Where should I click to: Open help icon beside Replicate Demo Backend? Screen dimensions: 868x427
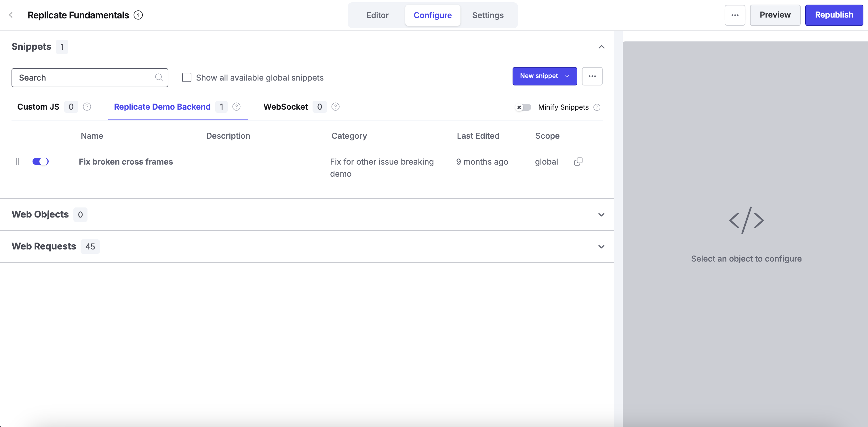point(237,107)
